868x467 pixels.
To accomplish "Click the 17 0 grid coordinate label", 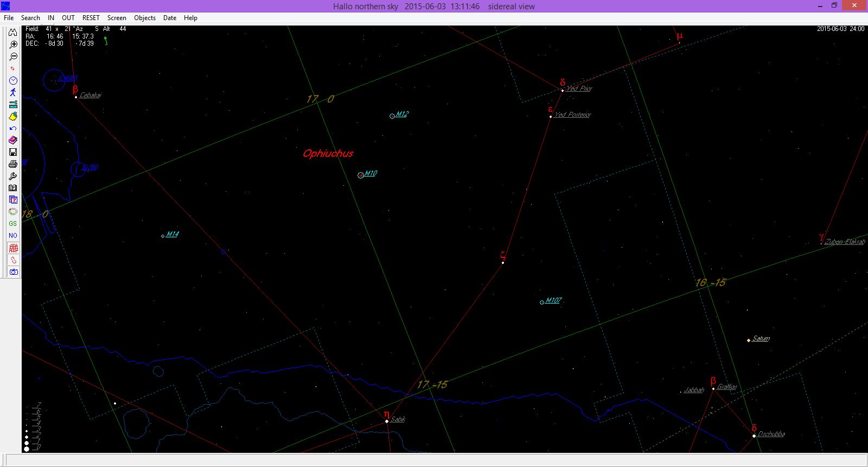I will click(320, 99).
